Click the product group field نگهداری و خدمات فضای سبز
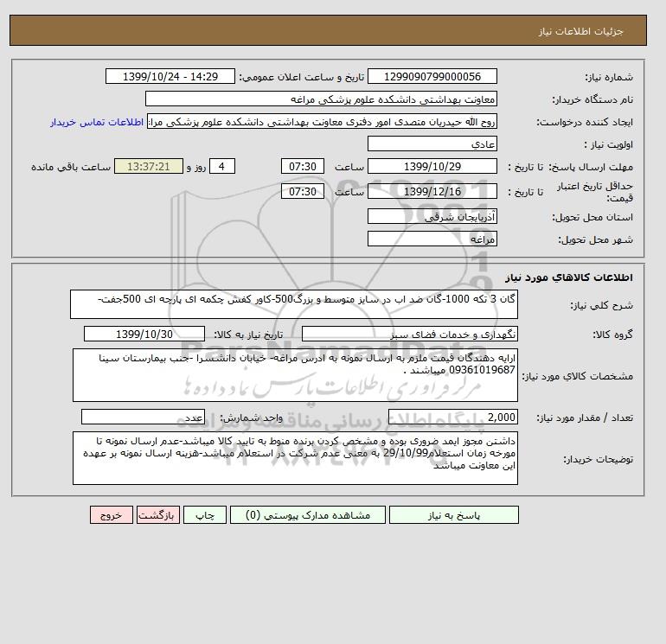Image resolution: width=666 pixels, height=644 pixels. (409, 334)
